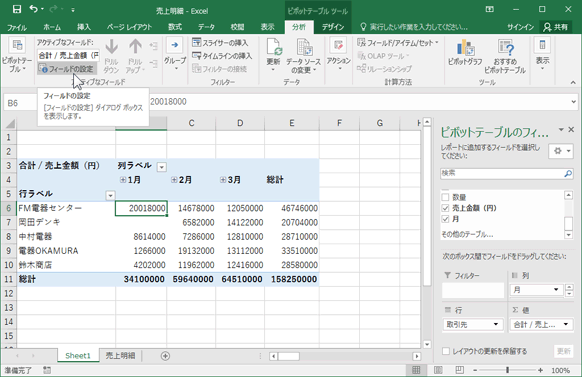Click the horizontal scrollbar thumb
Screen dimensions: 582x377
click(289, 356)
